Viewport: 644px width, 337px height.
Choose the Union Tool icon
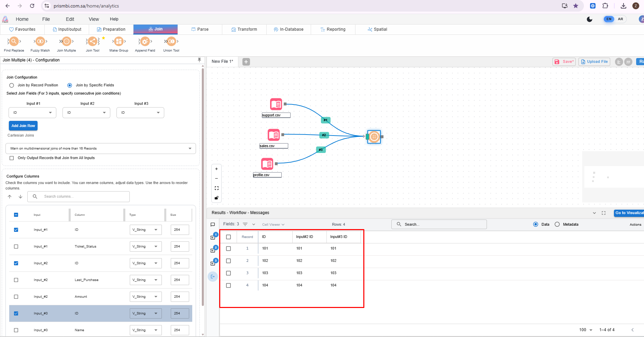click(171, 42)
